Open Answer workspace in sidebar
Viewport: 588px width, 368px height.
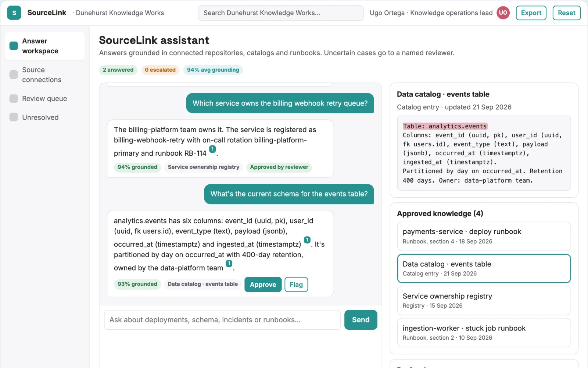45,46
